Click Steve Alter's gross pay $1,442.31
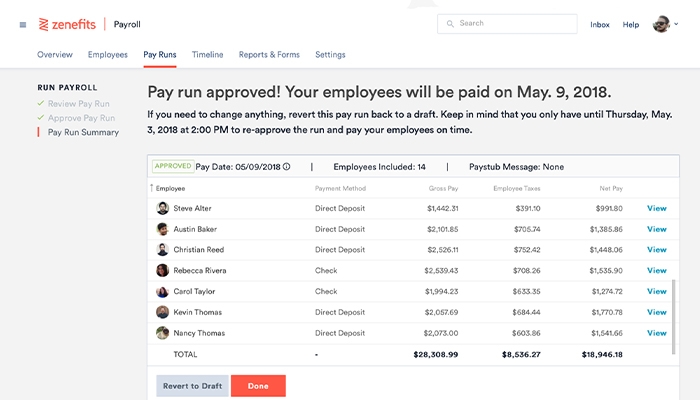 (x=442, y=208)
